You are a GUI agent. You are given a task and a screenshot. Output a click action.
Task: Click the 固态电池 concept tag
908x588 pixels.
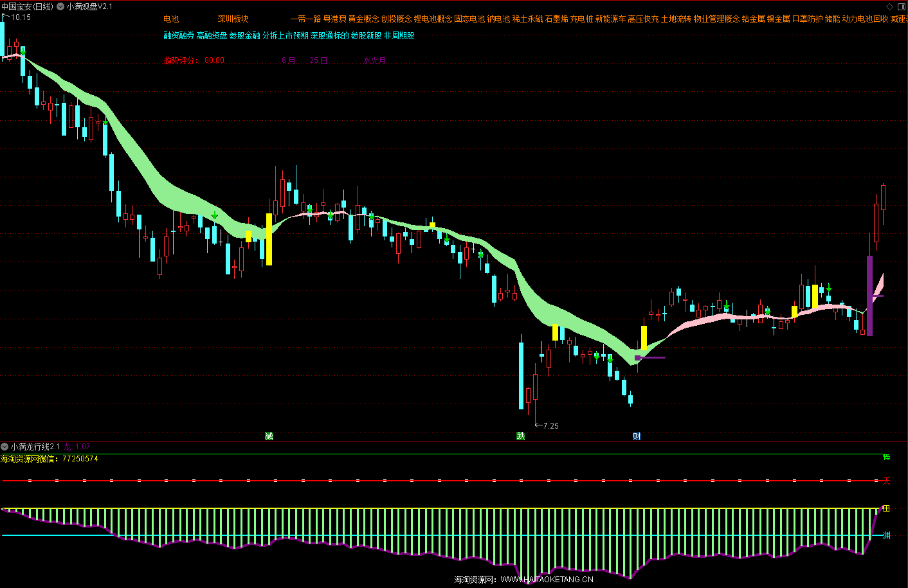click(469, 19)
